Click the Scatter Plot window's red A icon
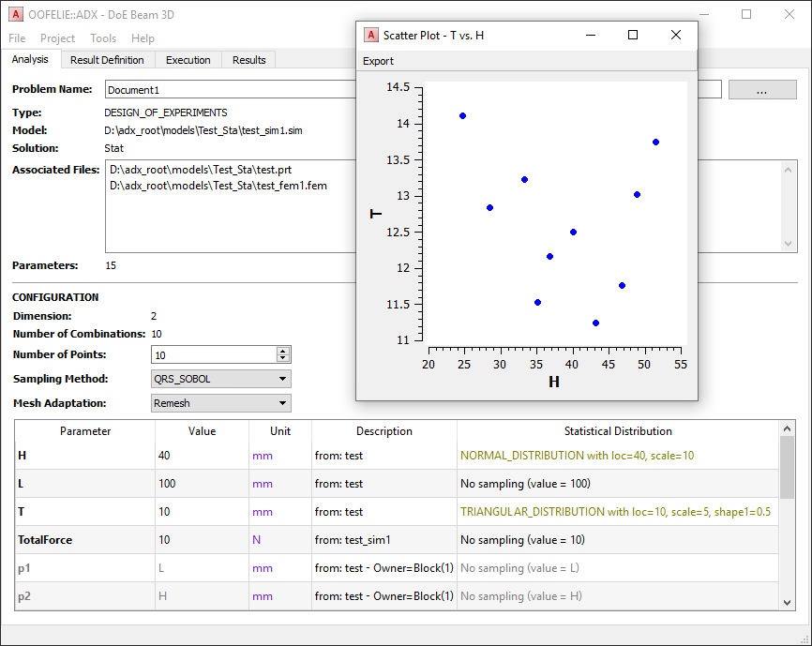The image size is (812, 646). click(369, 35)
